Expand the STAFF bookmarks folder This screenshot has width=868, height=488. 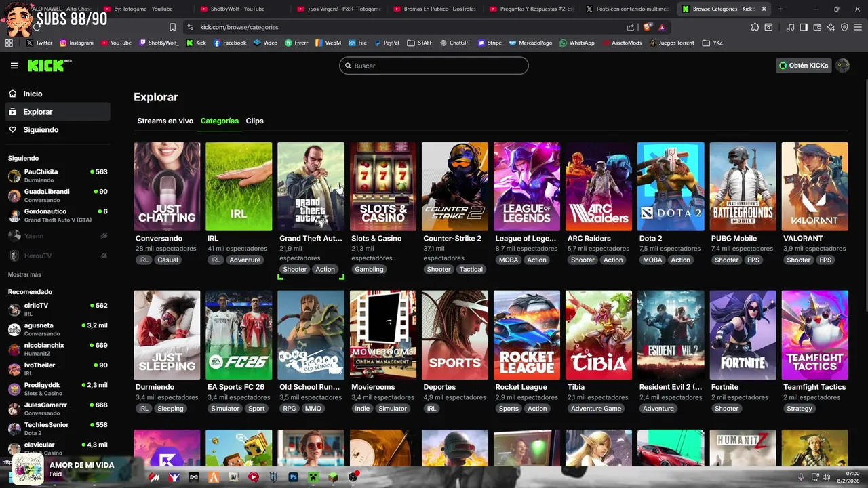tap(420, 43)
